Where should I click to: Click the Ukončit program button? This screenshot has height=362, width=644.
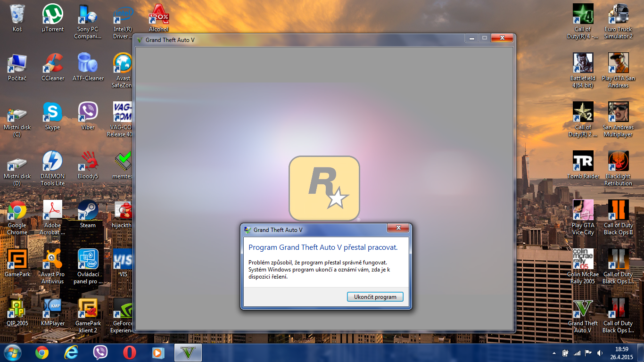pos(375,297)
